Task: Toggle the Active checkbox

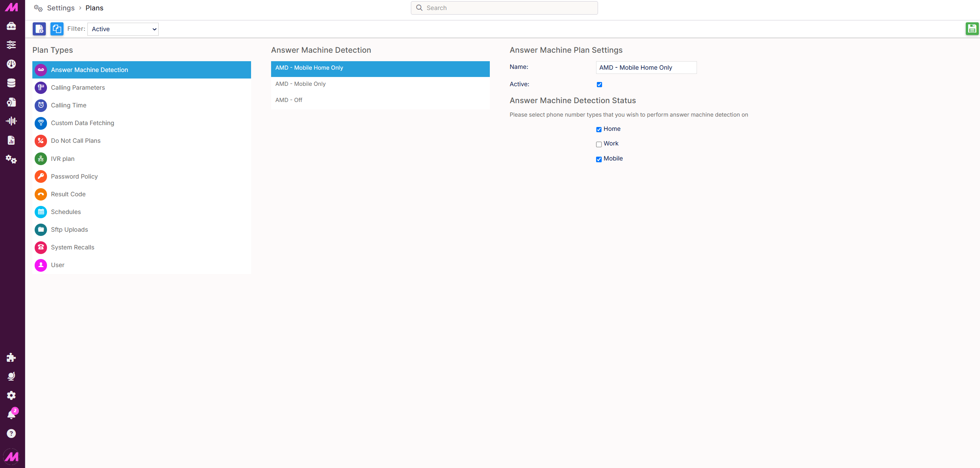Action: point(600,85)
